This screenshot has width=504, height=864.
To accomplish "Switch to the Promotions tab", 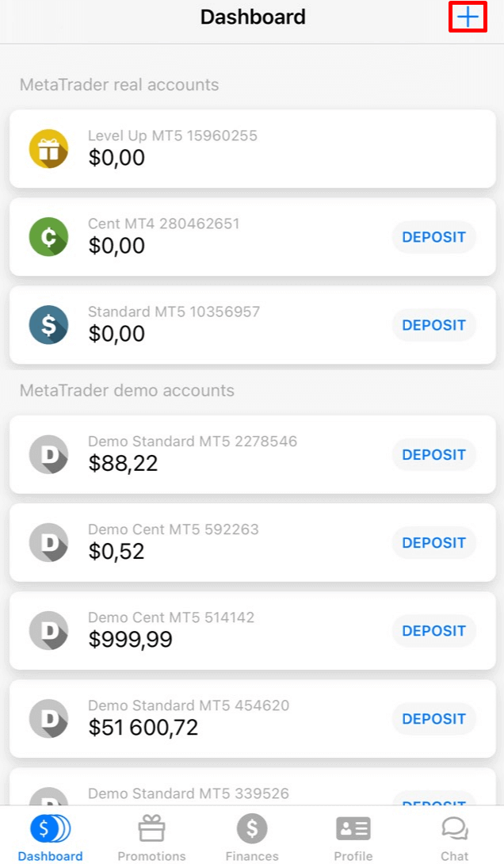I will click(x=151, y=839).
